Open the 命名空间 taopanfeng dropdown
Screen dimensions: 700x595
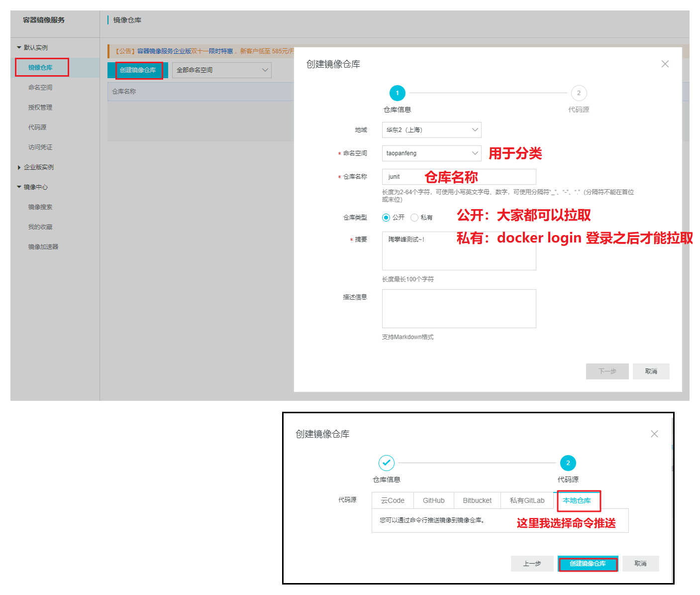(x=432, y=153)
